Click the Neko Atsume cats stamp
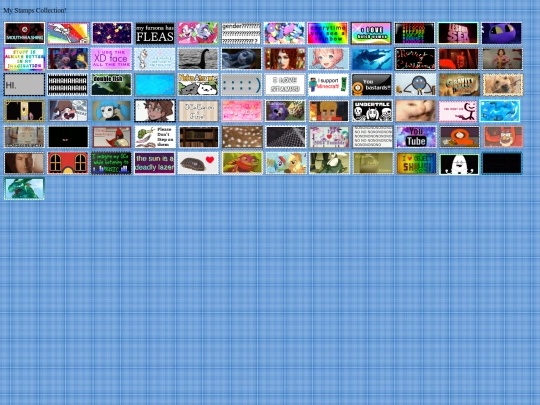 [198, 85]
